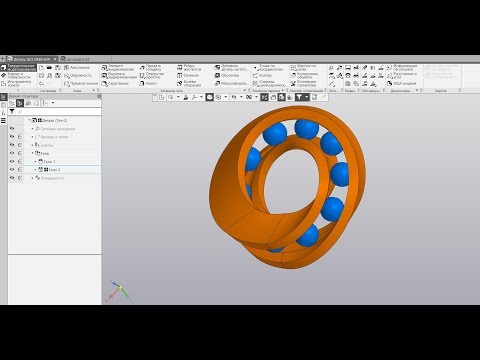
Task: Select Спираль цилиндрическая helix tool
Action: tap(269, 83)
